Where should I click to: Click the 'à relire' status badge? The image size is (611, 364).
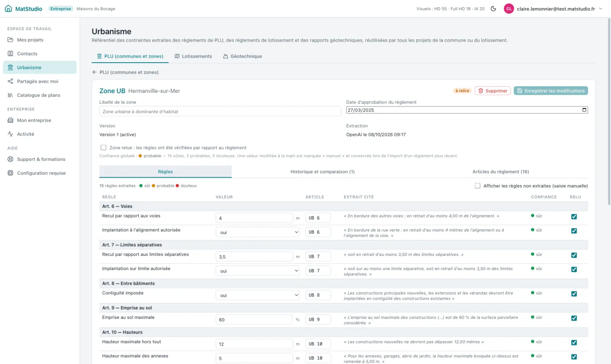[x=462, y=91]
